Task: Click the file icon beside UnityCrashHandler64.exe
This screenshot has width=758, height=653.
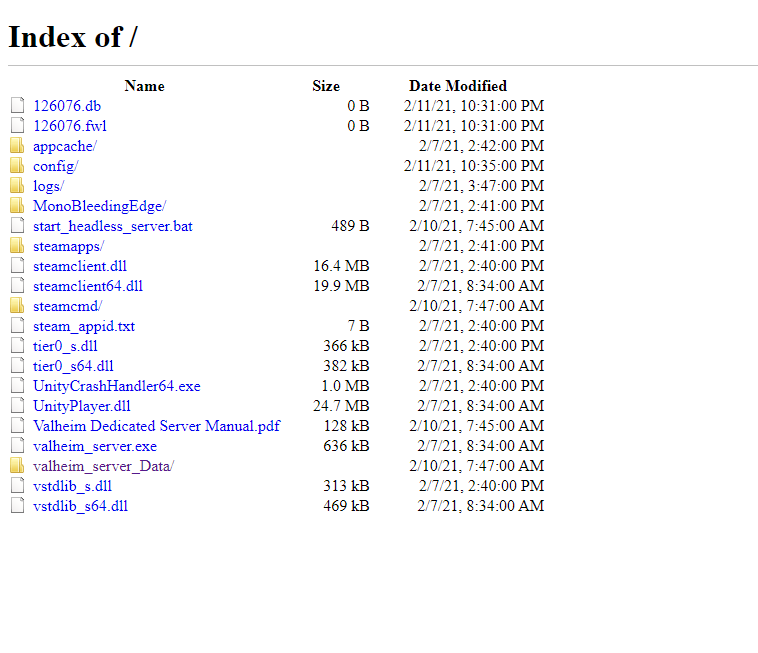Action: pos(17,385)
